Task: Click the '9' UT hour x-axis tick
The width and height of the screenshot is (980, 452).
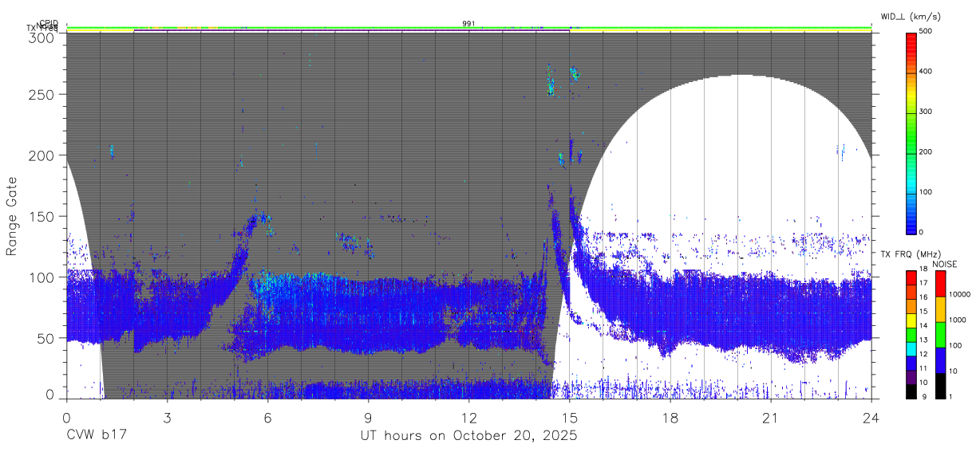Action: coord(368,419)
